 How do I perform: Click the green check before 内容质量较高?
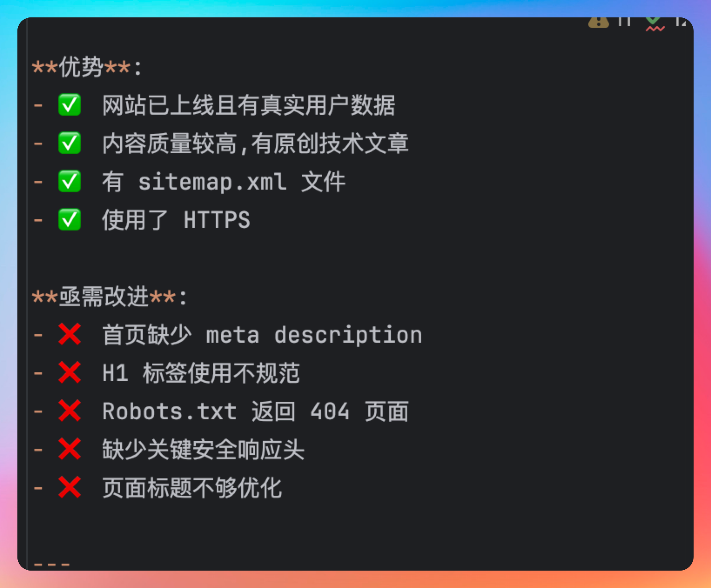pyautogui.click(x=70, y=143)
